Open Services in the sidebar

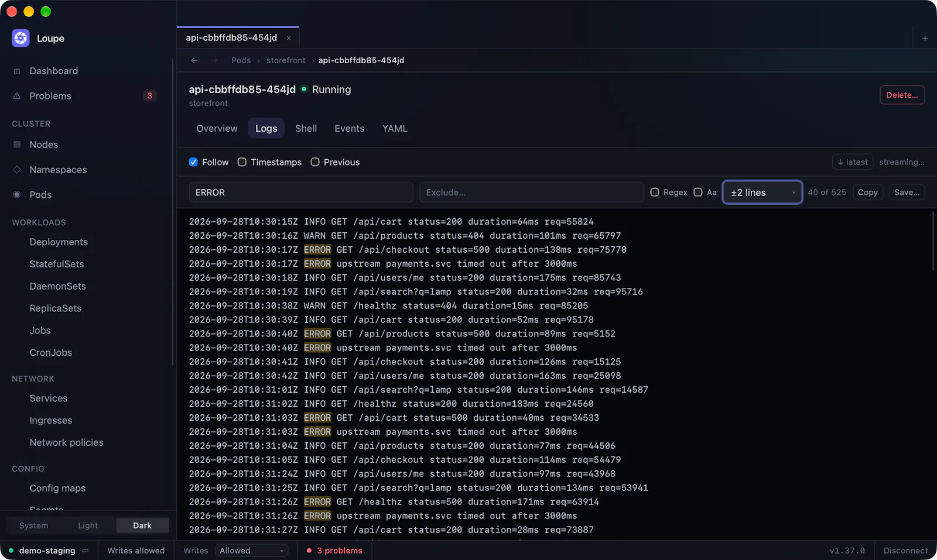pyautogui.click(x=49, y=398)
